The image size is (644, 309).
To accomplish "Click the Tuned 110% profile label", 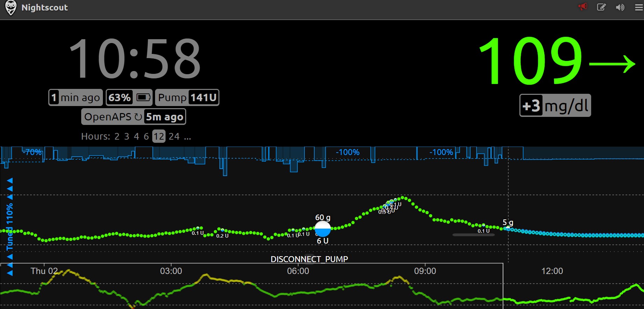I will pyautogui.click(x=9, y=226).
